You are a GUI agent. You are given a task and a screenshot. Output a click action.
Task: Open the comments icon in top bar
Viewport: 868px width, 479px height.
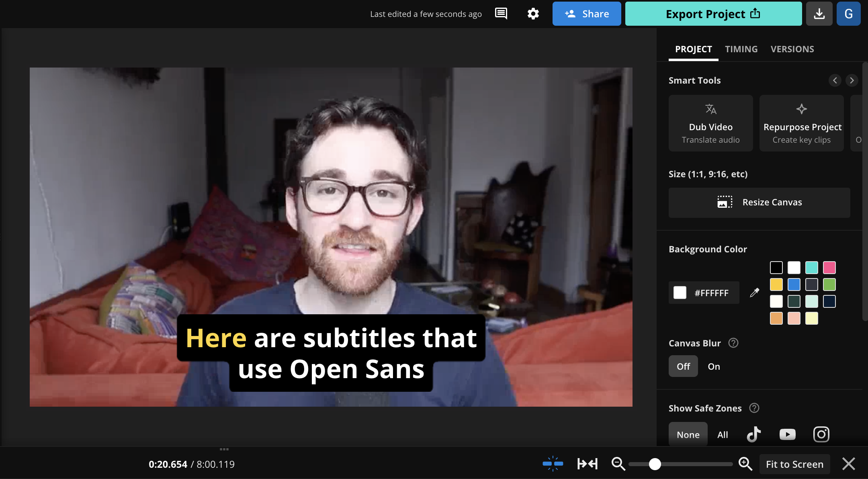(501, 14)
